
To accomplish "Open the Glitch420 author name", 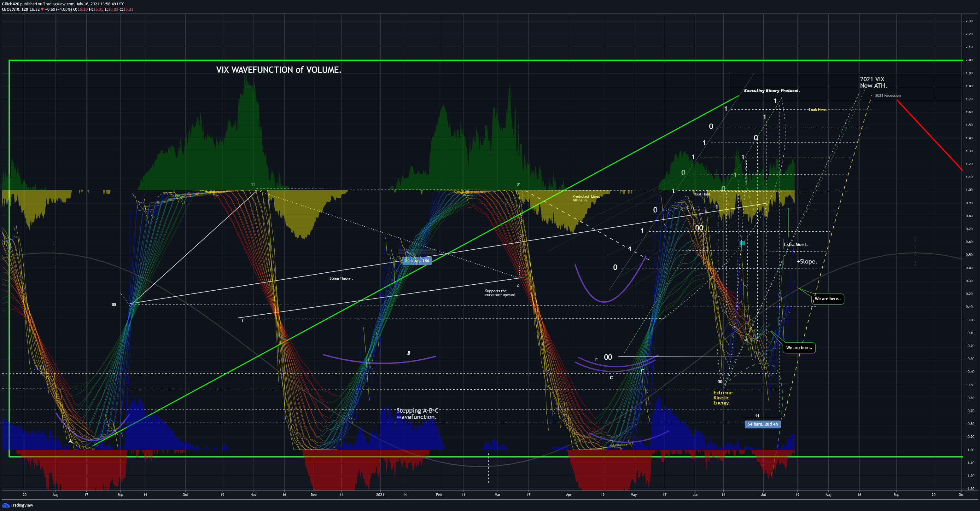I will (10, 4).
